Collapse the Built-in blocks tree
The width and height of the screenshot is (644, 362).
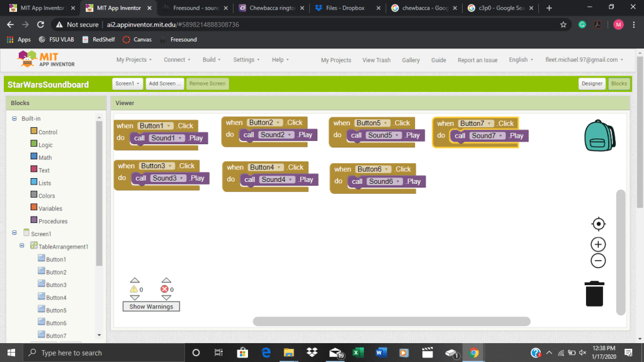(x=14, y=118)
